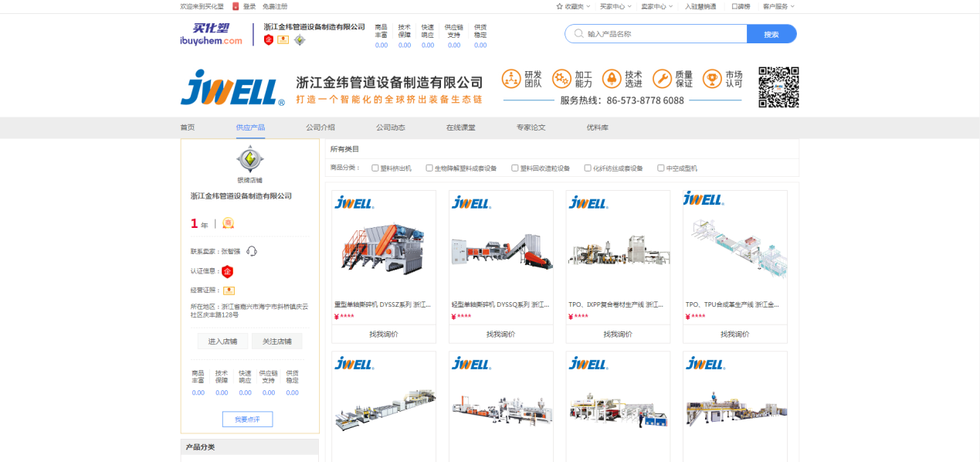Click the QR code in banner
The image size is (980, 462).
778,87
